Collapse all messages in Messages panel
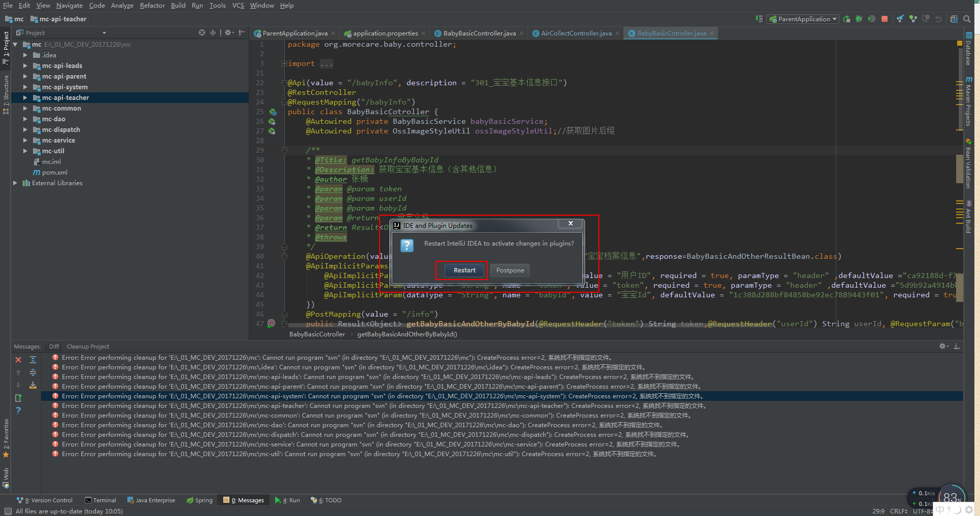The image size is (980, 516). (32, 372)
